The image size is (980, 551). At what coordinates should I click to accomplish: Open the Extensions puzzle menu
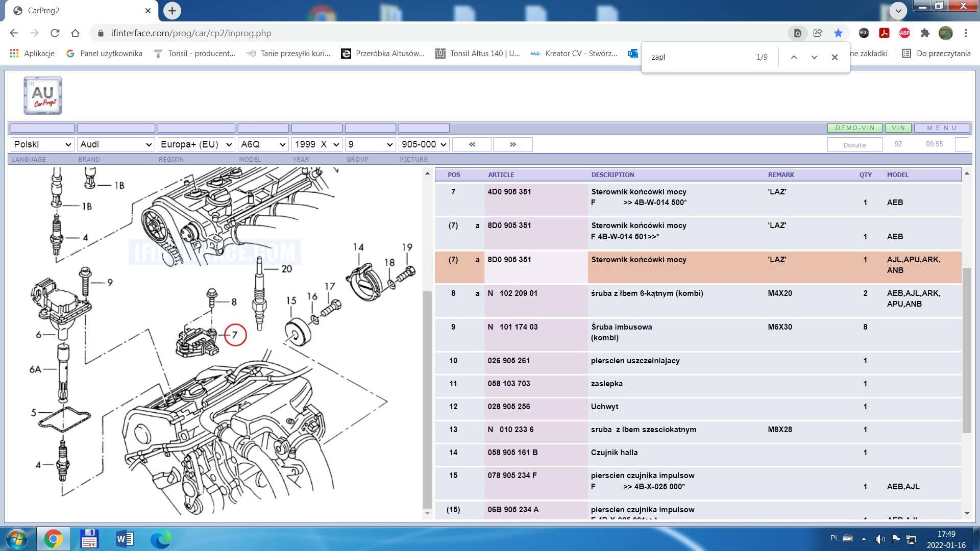[925, 33]
